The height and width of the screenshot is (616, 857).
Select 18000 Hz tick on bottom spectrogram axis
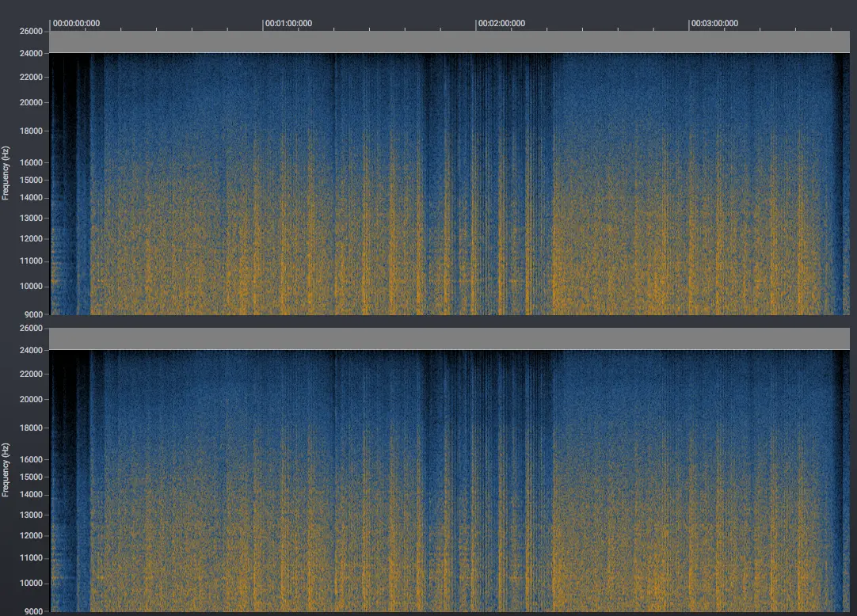coord(31,428)
